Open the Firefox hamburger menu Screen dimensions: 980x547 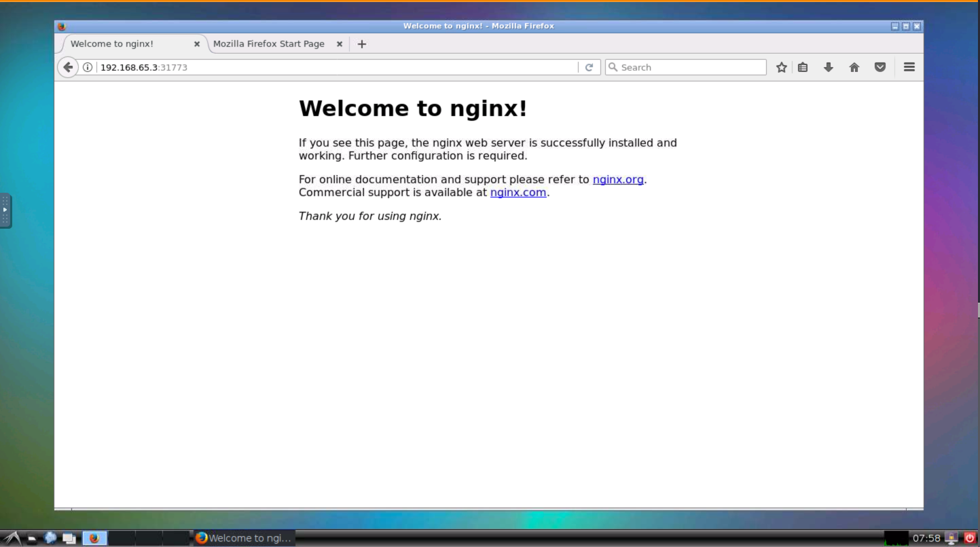click(x=909, y=67)
